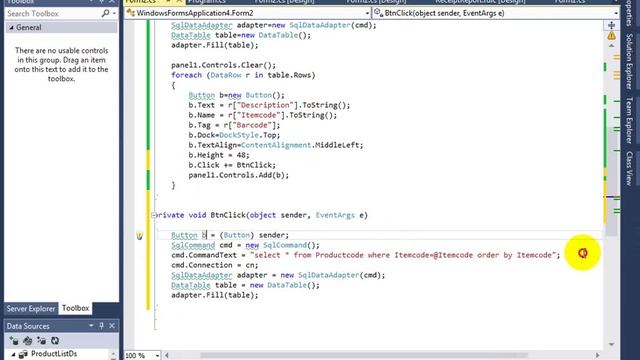Viewport: 640px width, 360px height.
Task: Click 'b.Dock=DockStyle.Top;' code line
Action: (x=234, y=135)
